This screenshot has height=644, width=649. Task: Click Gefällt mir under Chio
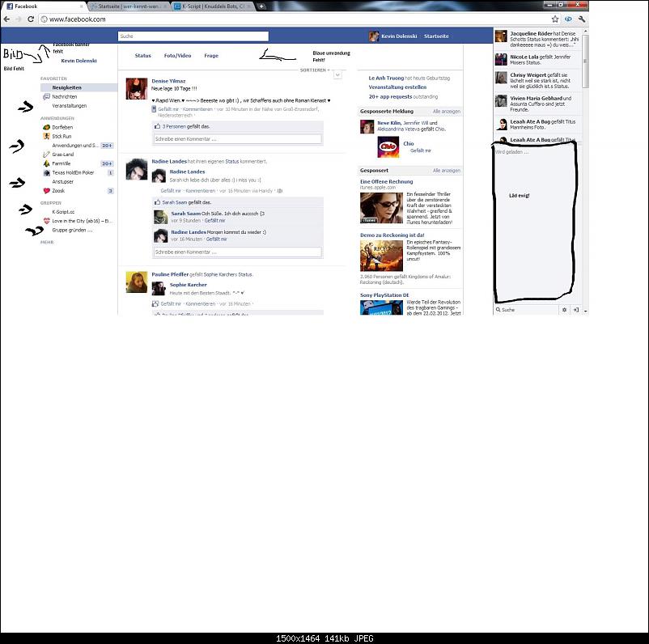coord(421,150)
